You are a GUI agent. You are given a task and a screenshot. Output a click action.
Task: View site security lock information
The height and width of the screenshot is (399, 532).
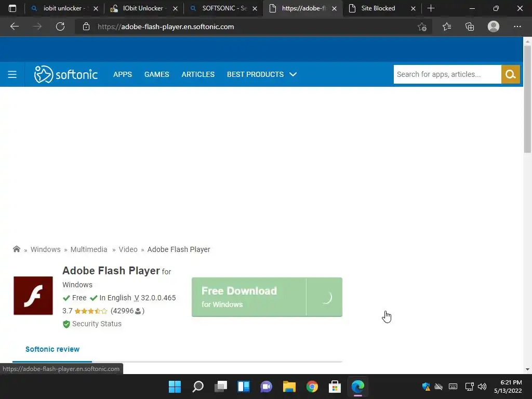coord(86,26)
